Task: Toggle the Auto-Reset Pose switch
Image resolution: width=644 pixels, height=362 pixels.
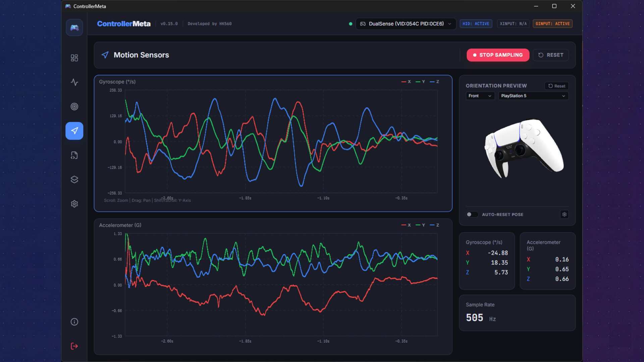Action: point(472,215)
